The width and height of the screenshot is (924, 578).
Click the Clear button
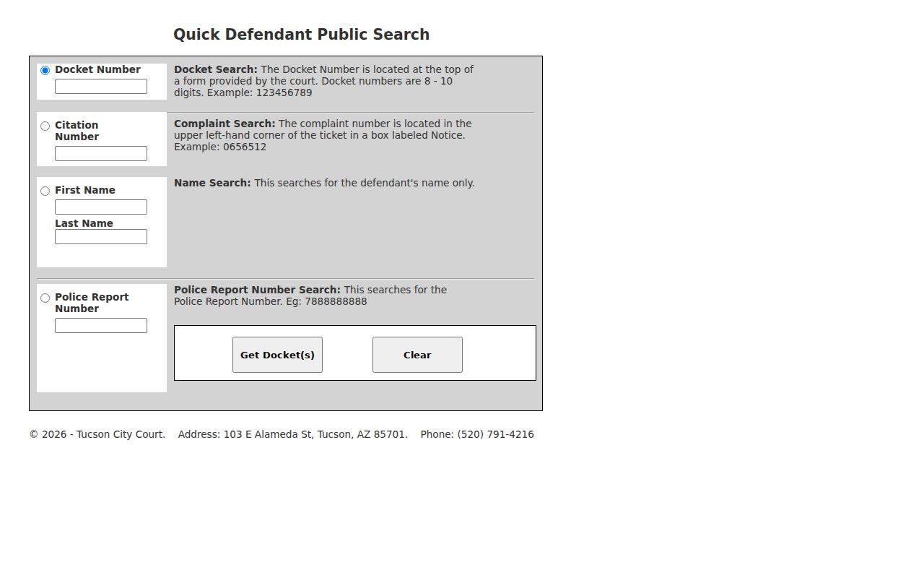[x=417, y=355]
